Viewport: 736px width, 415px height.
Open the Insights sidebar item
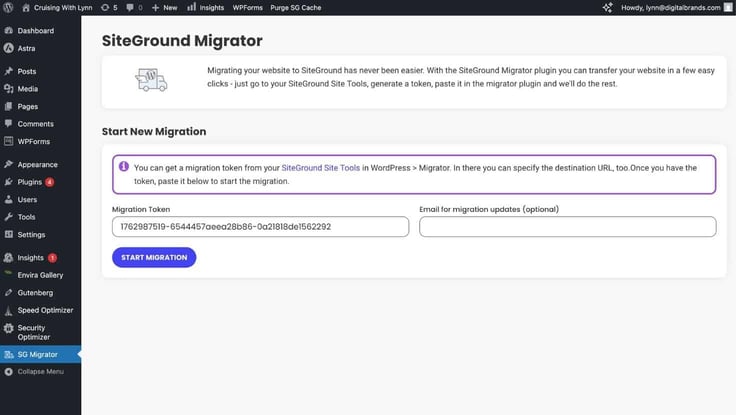pos(31,258)
